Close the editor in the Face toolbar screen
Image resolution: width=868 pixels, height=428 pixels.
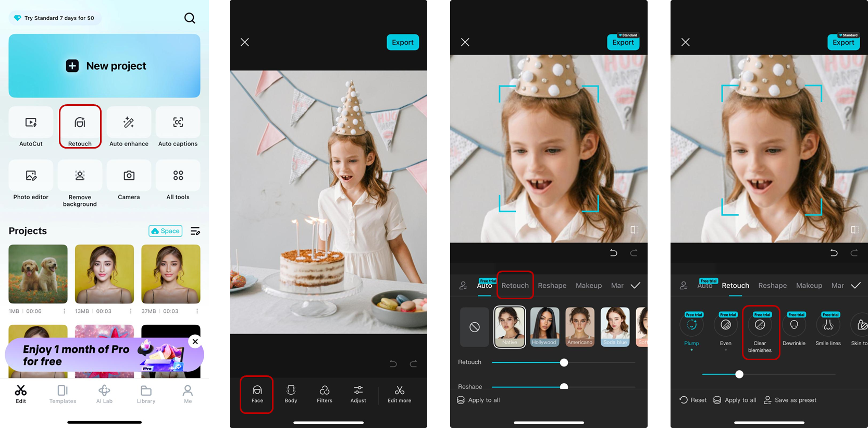coord(244,42)
